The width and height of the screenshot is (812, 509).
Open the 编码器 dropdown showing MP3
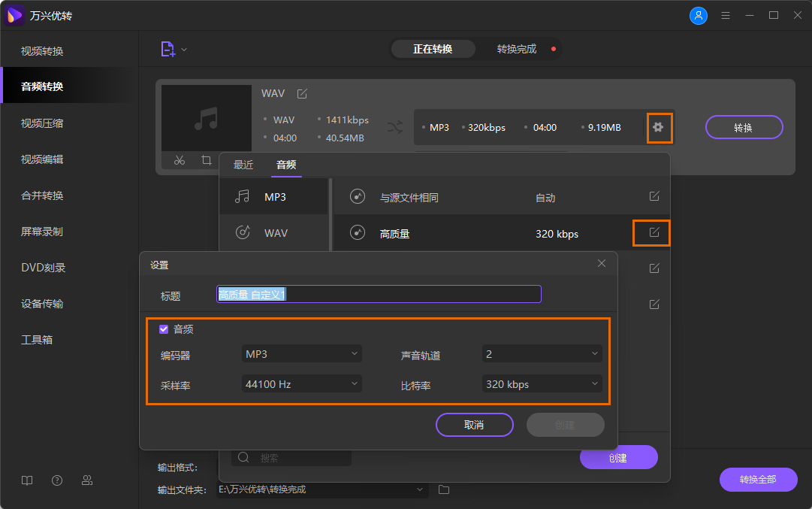[x=301, y=353]
